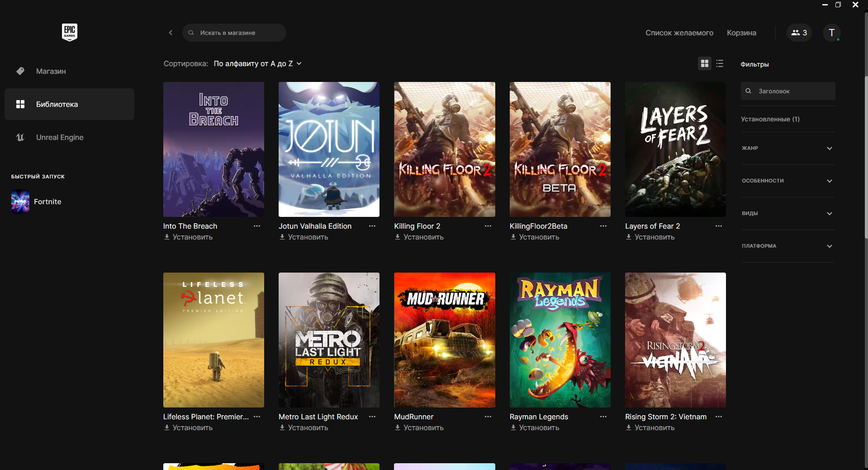Launch Fortnite from quick launch
Image resolution: width=868 pixels, height=470 pixels.
47,201
